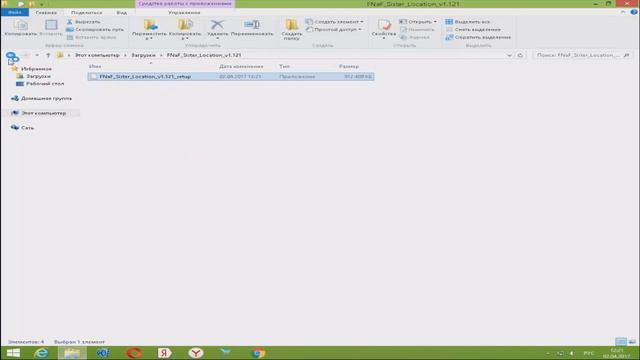
Task: Click Загрузки in the address bar path
Action: 143,55
